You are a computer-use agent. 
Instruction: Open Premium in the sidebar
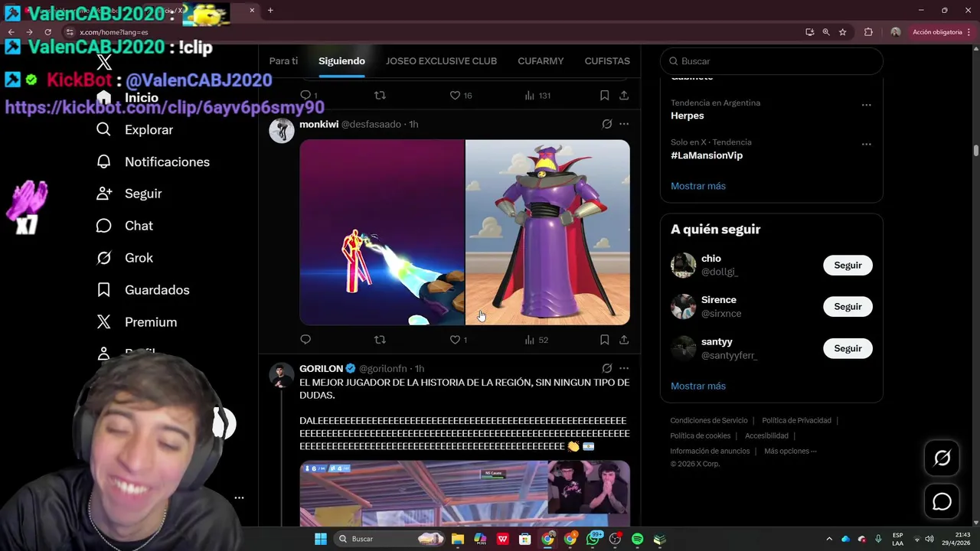pos(137,322)
